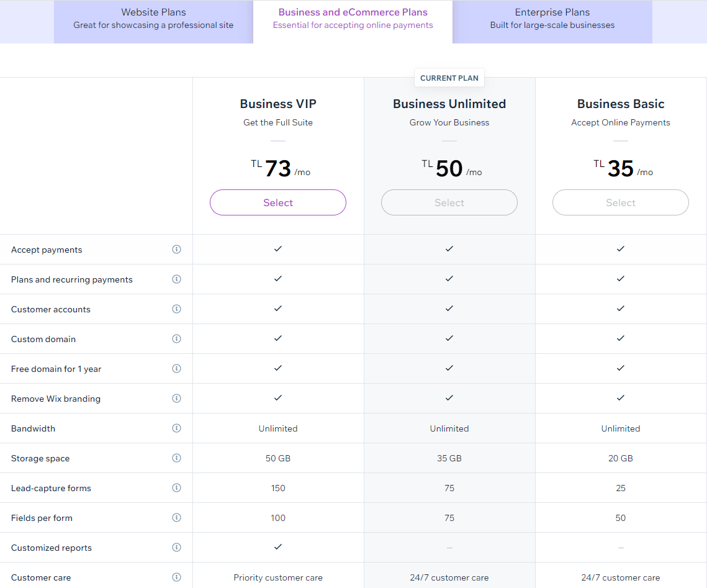Choose the Business Basic plan Select button
The height and width of the screenshot is (588, 707).
pyautogui.click(x=621, y=202)
